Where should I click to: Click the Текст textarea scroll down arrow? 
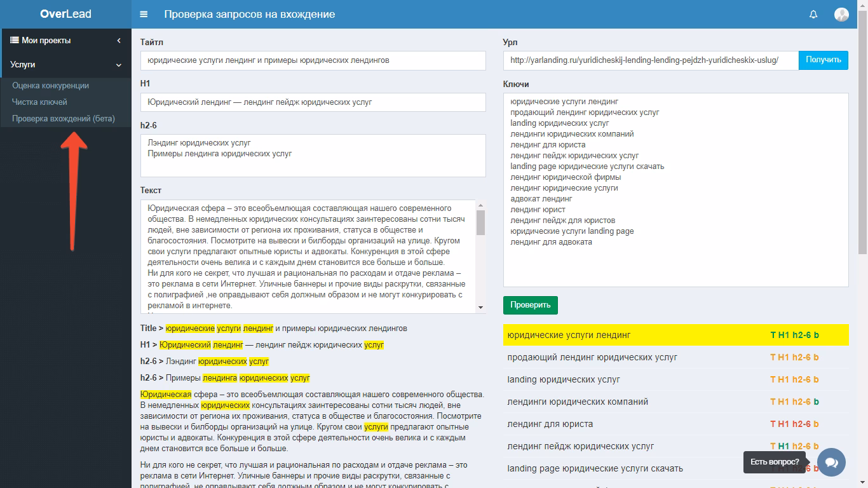pyautogui.click(x=480, y=308)
